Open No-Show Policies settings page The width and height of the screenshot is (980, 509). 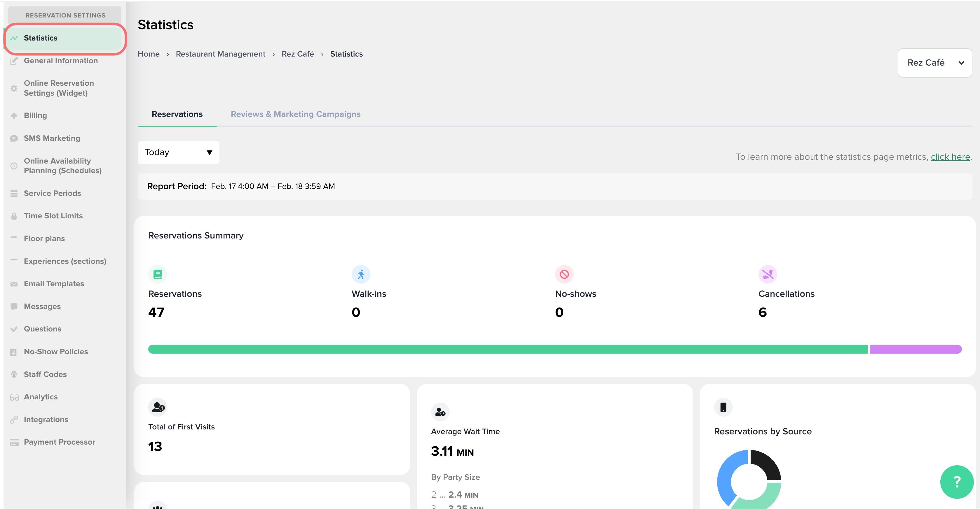tap(55, 352)
